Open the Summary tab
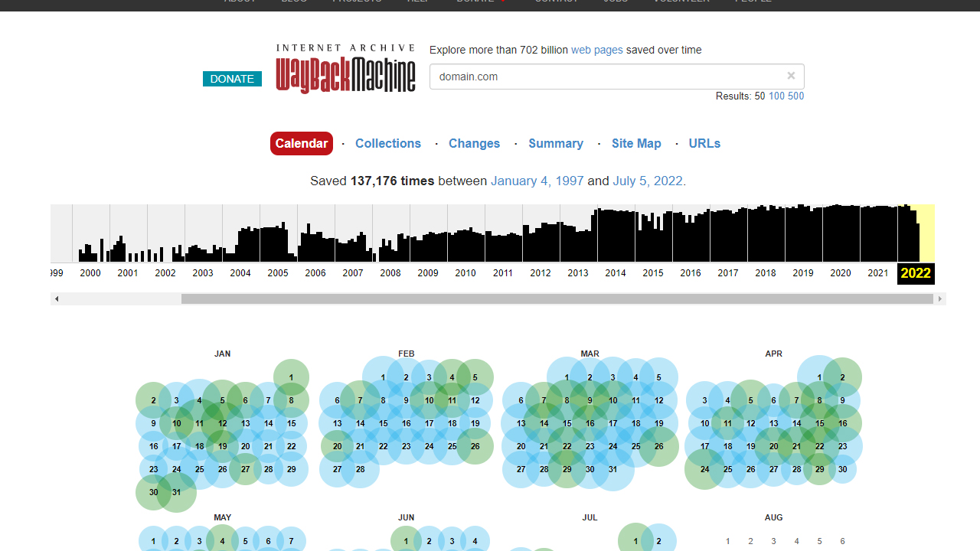 coord(556,143)
